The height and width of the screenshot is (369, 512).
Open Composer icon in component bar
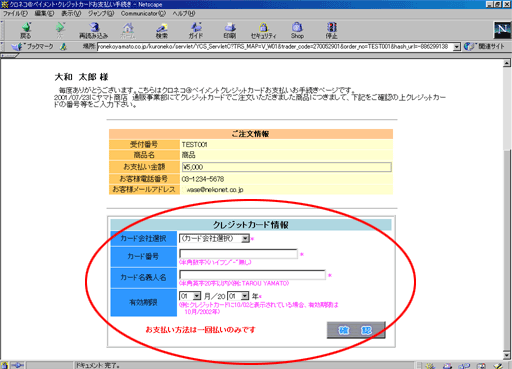click(x=498, y=366)
